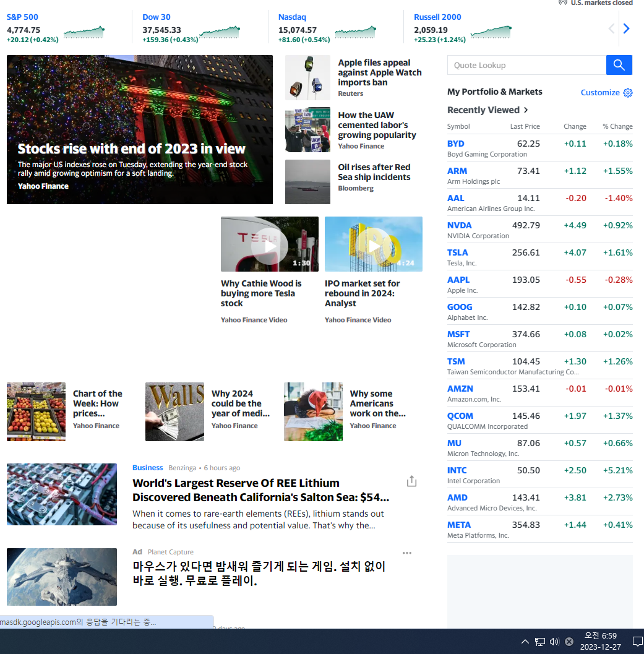Screen dimensions: 644x654
Task: Open the Stocks rise with 2023 headline
Action: coord(131,149)
